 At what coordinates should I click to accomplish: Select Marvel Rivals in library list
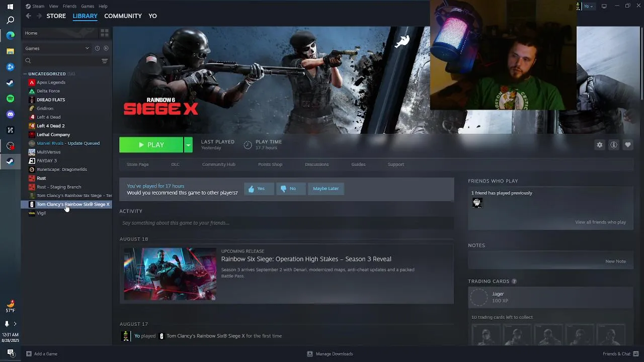68,143
